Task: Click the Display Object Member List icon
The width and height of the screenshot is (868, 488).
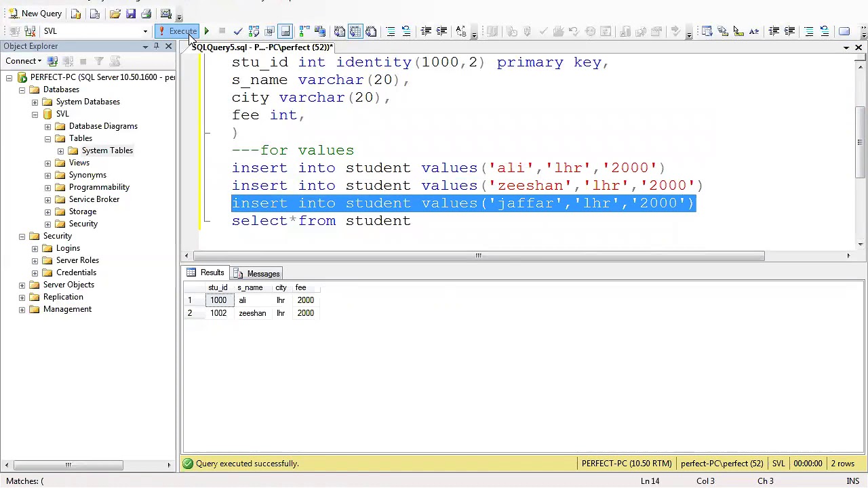Action: [707, 31]
